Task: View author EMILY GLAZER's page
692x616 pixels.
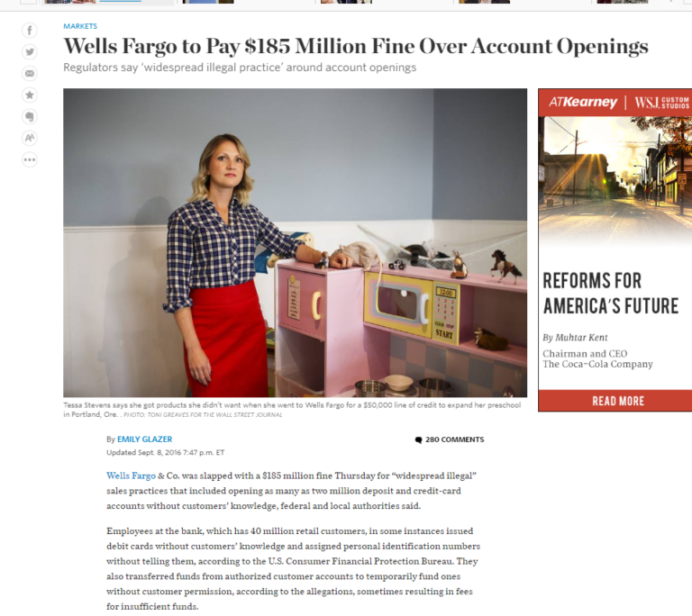Action: 144,439
